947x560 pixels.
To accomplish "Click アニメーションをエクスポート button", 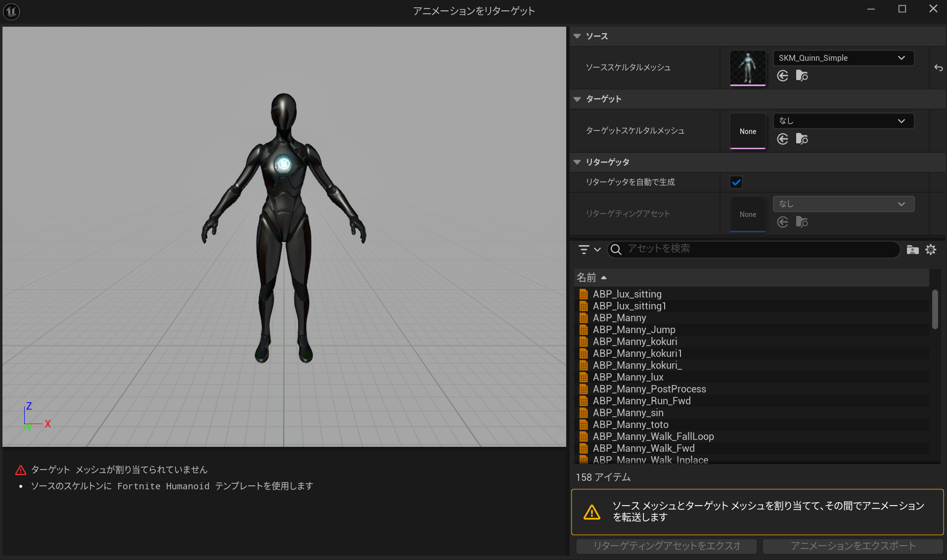I will click(853, 546).
